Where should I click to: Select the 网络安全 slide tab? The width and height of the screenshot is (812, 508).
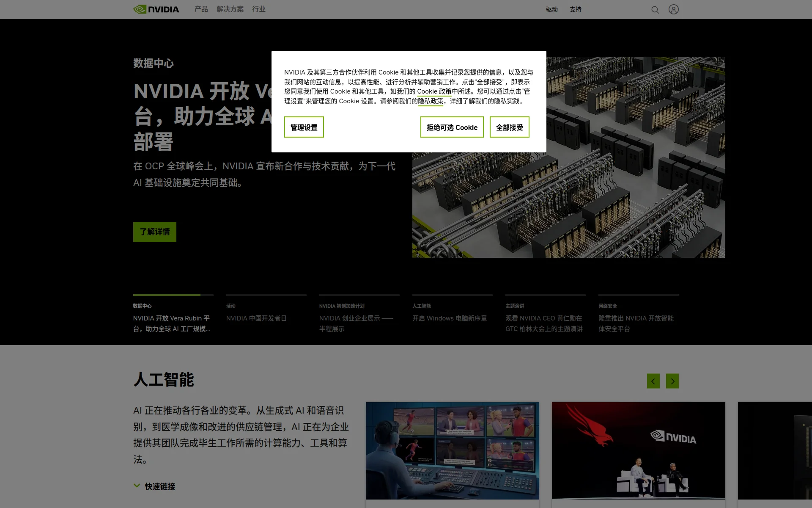point(639,314)
